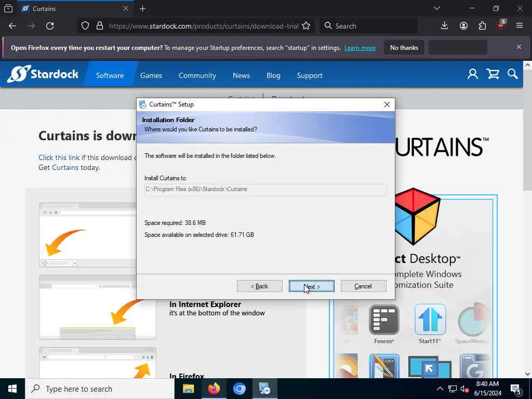Go to Stardock logo home
Screen dimensions: 532x399
click(x=43, y=74)
